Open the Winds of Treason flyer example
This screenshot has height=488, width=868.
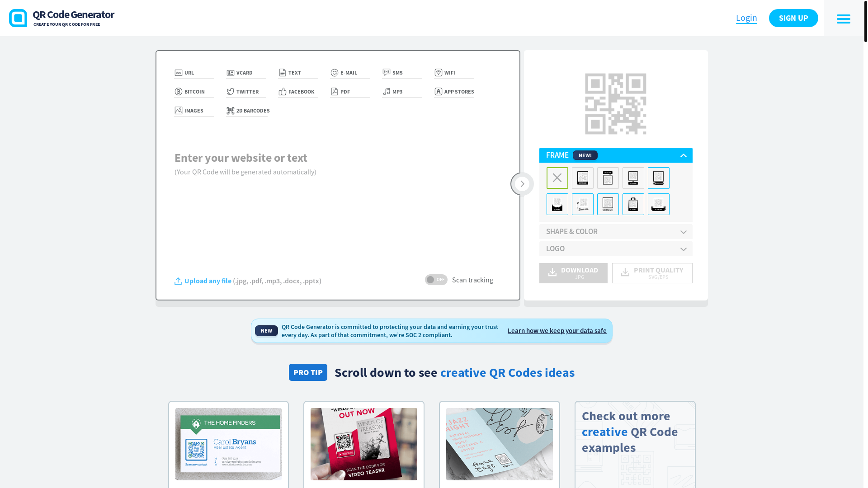tap(364, 444)
